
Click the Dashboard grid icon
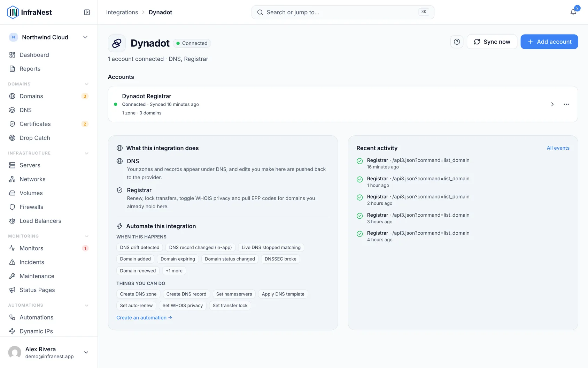coord(12,55)
